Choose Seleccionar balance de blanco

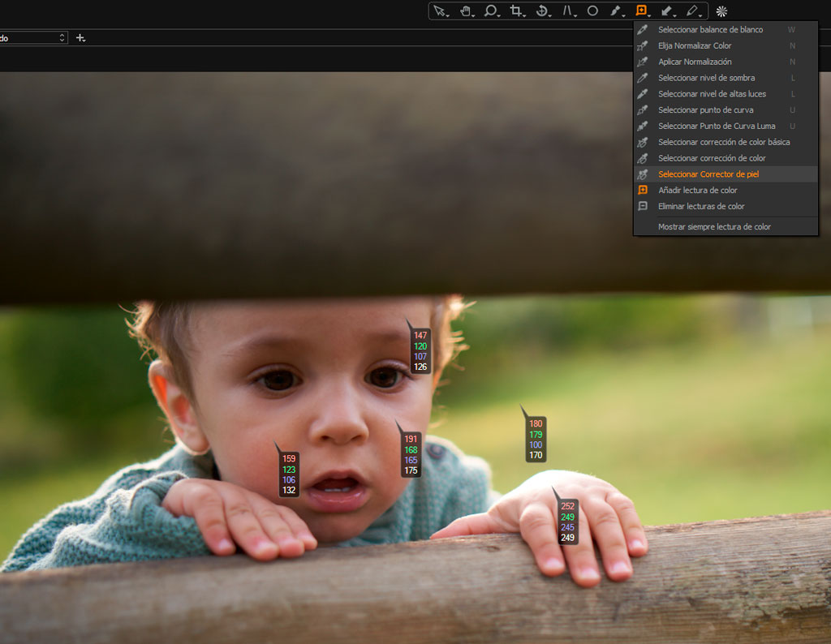tap(710, 30)
